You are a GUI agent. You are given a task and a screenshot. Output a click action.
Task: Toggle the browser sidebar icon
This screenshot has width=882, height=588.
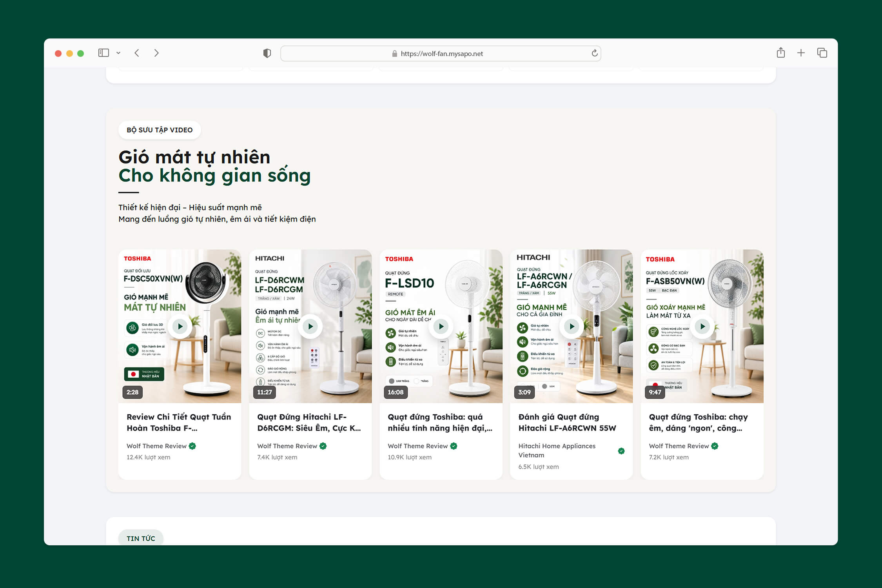103,53
